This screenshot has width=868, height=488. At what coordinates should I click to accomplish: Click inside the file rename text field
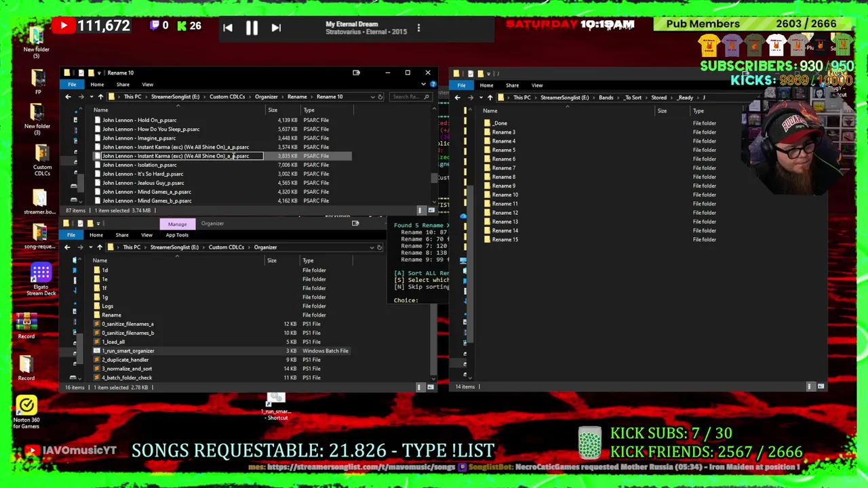[181, 156]
